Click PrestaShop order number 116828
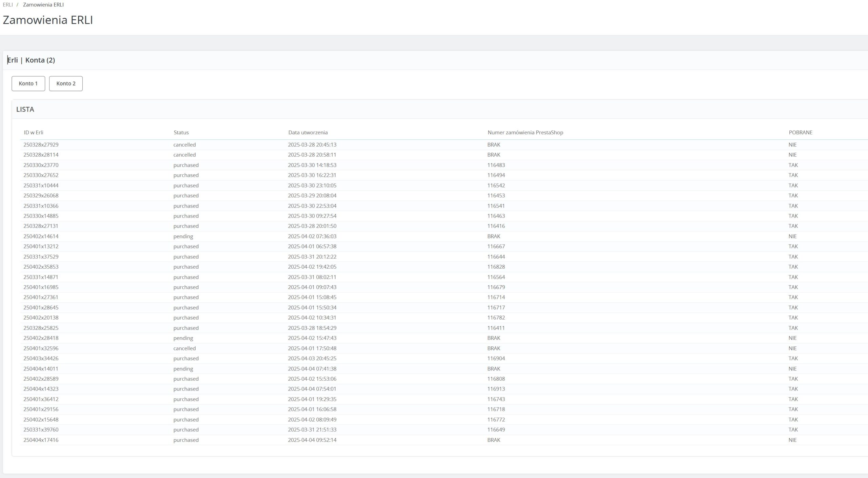Screen dimensions: 868x478 496,267
